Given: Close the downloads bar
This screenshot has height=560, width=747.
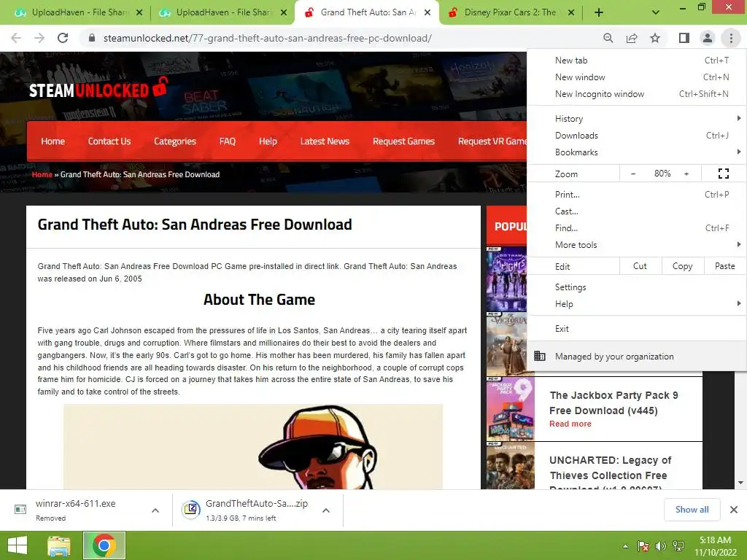Looking at the screenshot, I should pyautogui.click(x=734, y=510).
